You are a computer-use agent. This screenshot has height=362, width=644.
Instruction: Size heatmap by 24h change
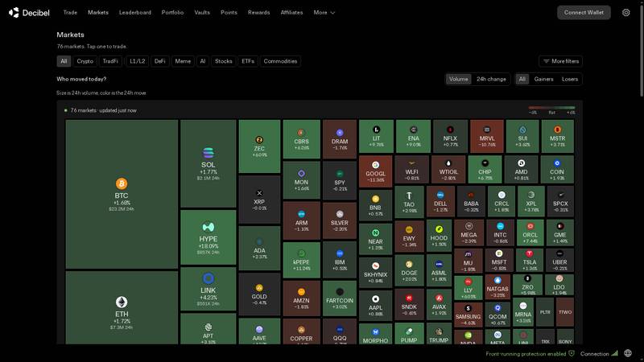click(x=491, y=79)
